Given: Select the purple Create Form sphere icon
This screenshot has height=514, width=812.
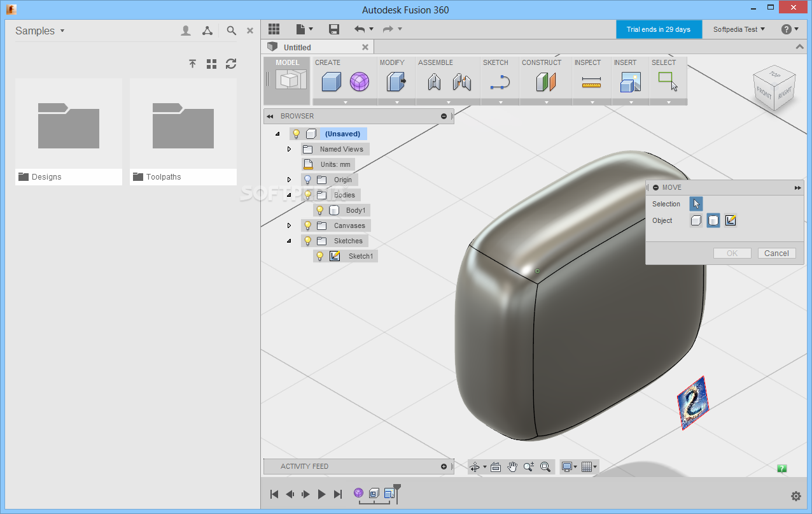Looking at the screenshot, I should (360, 82).
